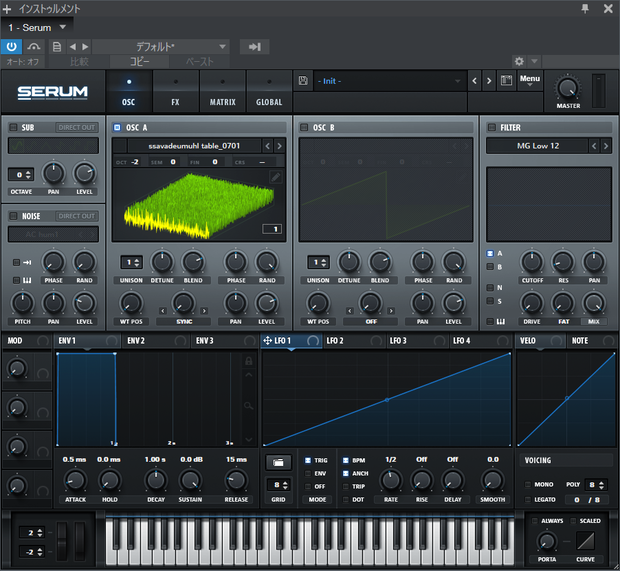Enable the OSC B oscillator
This screenshot has width=620, height=571.
(x=304, y=127)
